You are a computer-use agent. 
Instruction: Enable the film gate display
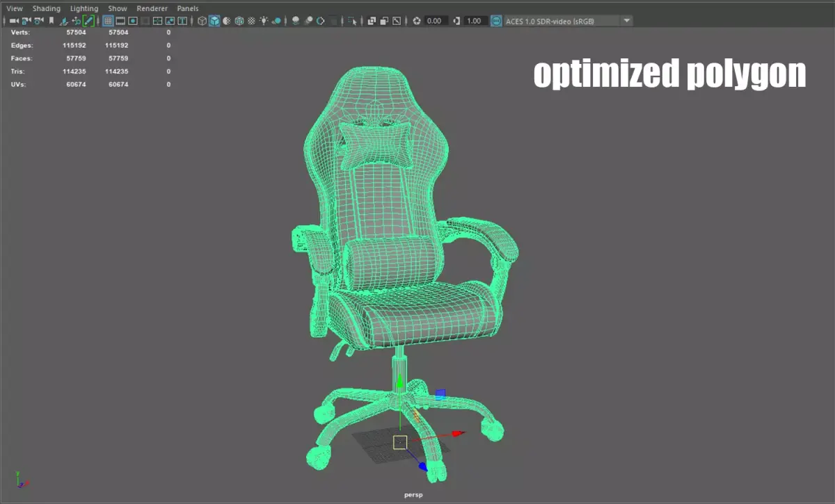tap(120, 21)
